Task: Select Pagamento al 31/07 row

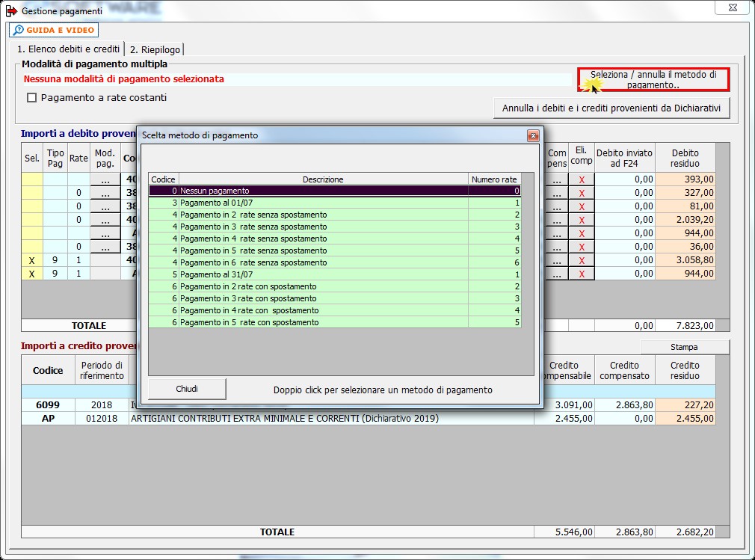Action: pyautogui.click(x=335, y=274)
